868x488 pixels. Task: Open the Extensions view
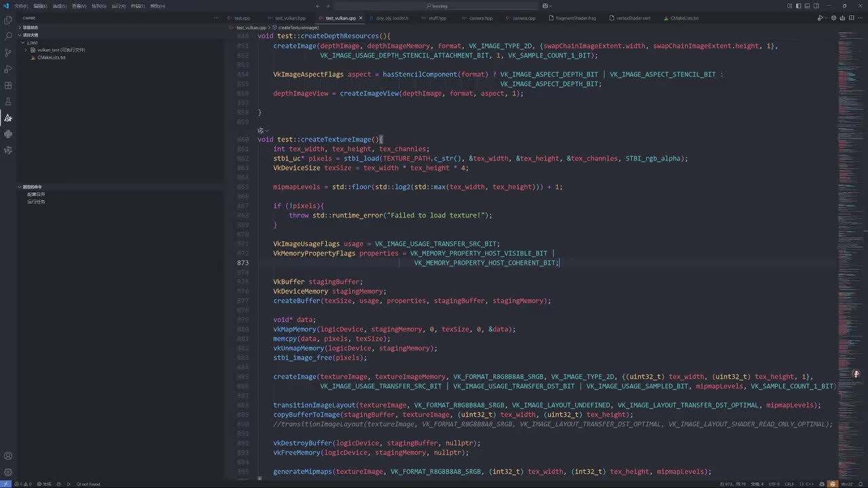(x=8, y=85)
